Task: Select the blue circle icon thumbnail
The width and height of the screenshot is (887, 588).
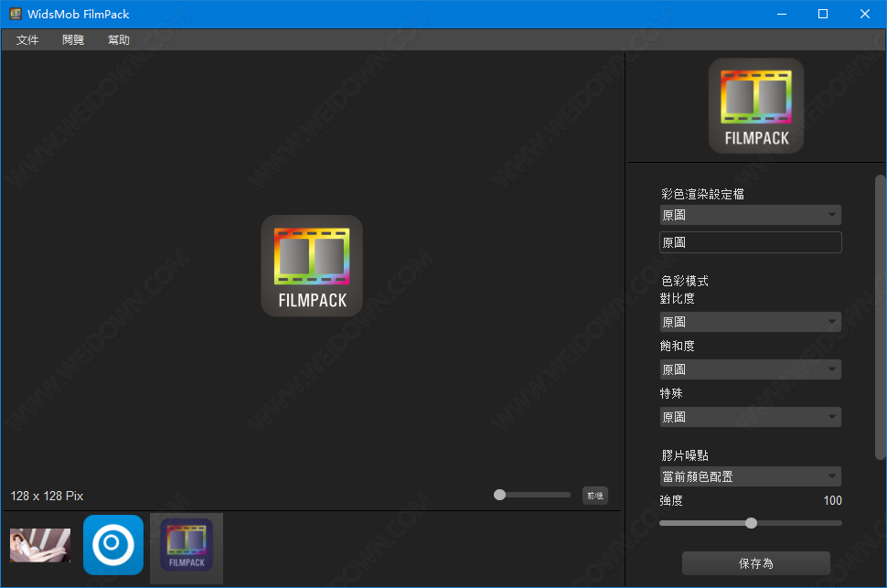Action: coord(113,545)
